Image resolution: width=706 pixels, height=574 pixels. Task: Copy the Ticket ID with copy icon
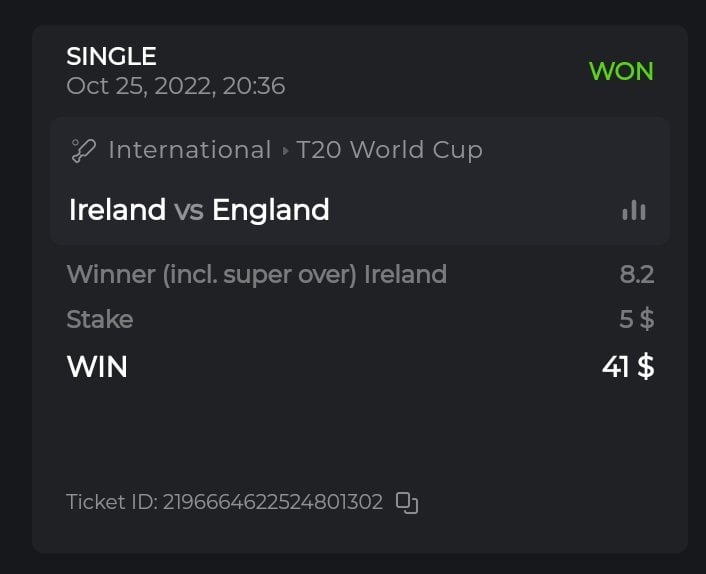click(407, 502)
